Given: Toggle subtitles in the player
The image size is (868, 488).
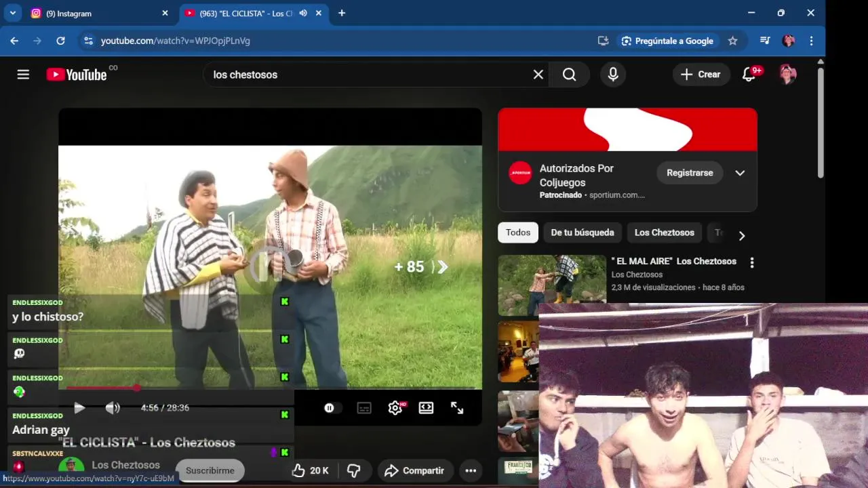Looking at the screenshot, I should [x=364, y=408].
